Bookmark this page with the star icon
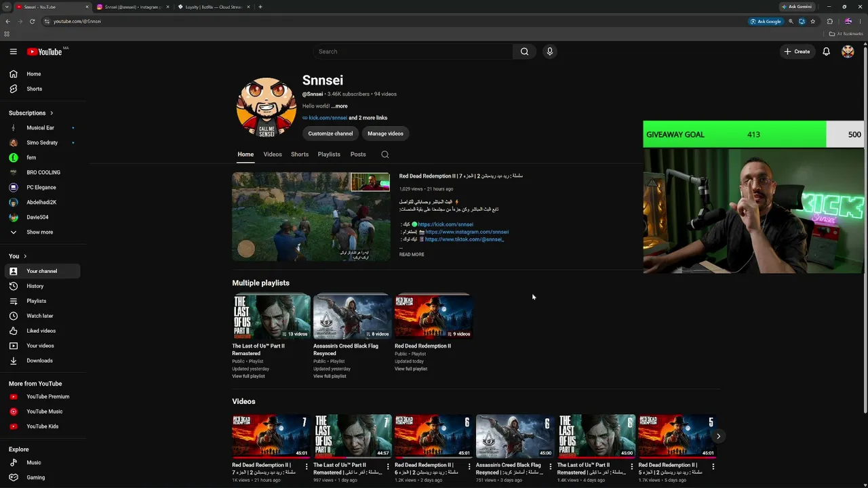Screen dimensions: 868x488 coord(812,21)
